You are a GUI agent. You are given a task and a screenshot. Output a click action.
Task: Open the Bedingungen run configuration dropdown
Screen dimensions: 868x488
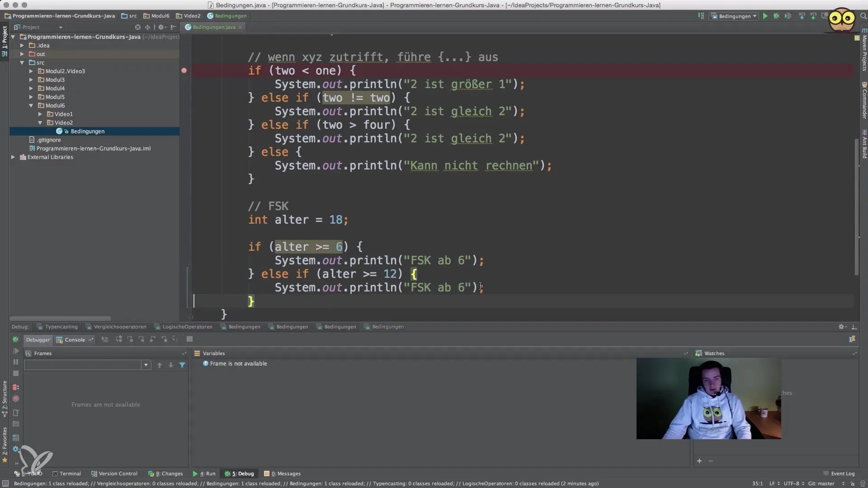pyautogui.click(x=735, y=16)
